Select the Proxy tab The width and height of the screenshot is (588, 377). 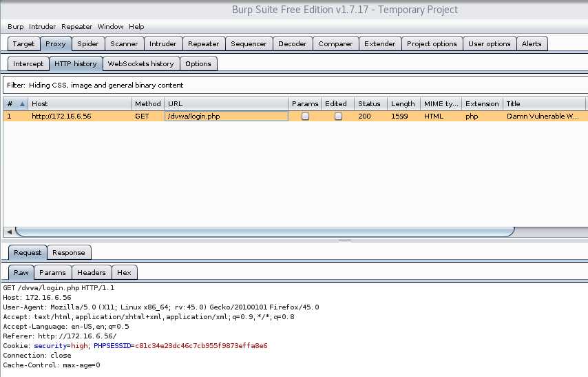(56, 43)
